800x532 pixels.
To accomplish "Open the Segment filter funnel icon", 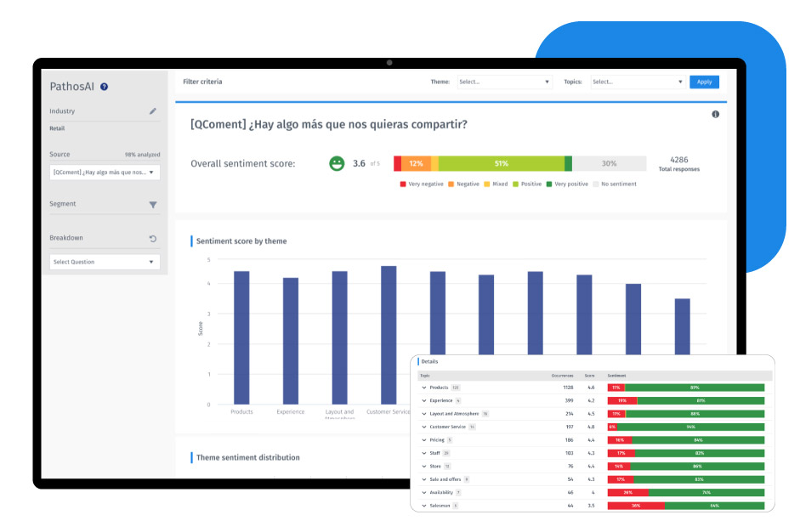I will [152, 204].
